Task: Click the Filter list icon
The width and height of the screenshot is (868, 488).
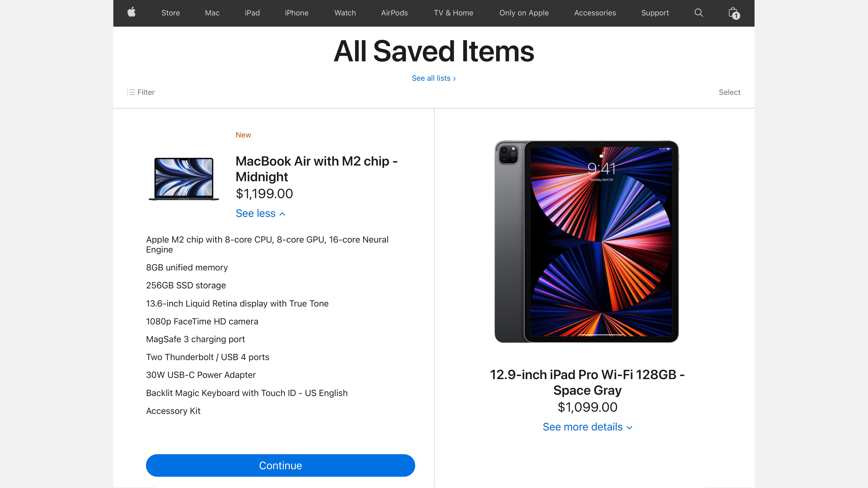Action: click(131, 92)
